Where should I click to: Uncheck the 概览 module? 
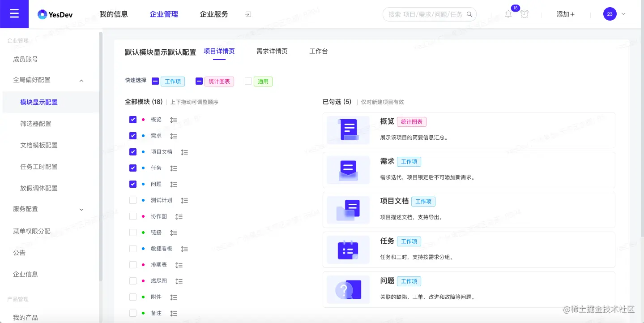[x=133, y=120]
